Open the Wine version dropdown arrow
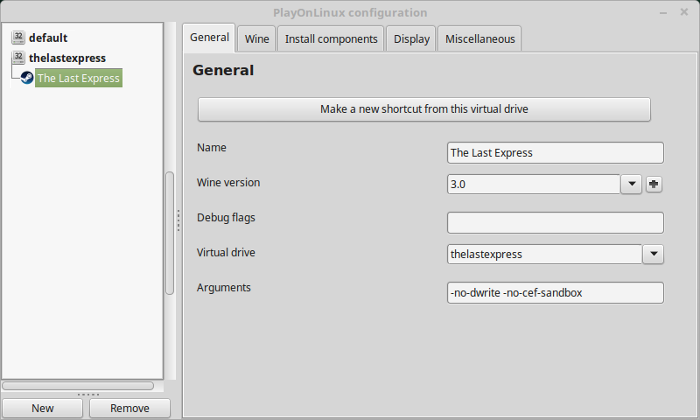This screenshot has width=700, height=420. 631,184
